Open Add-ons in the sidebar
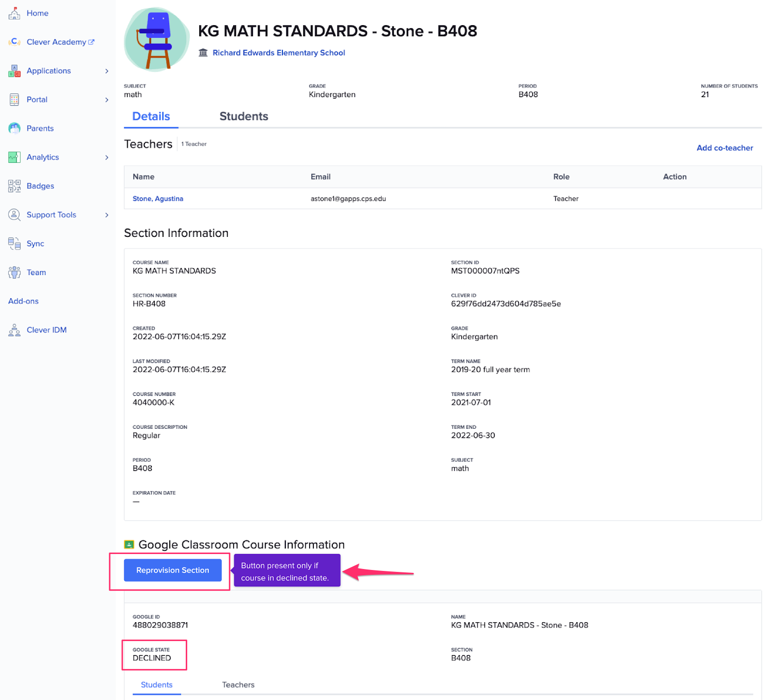 23,301
